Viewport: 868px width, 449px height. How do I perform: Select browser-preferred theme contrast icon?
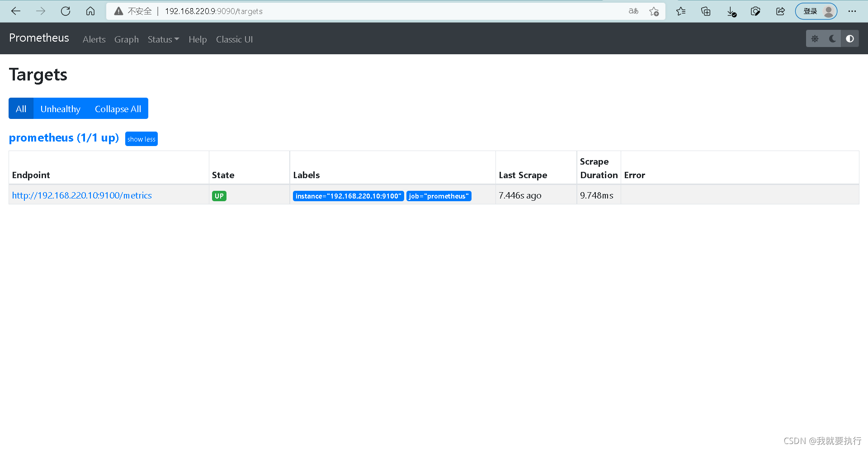[850, 38]
